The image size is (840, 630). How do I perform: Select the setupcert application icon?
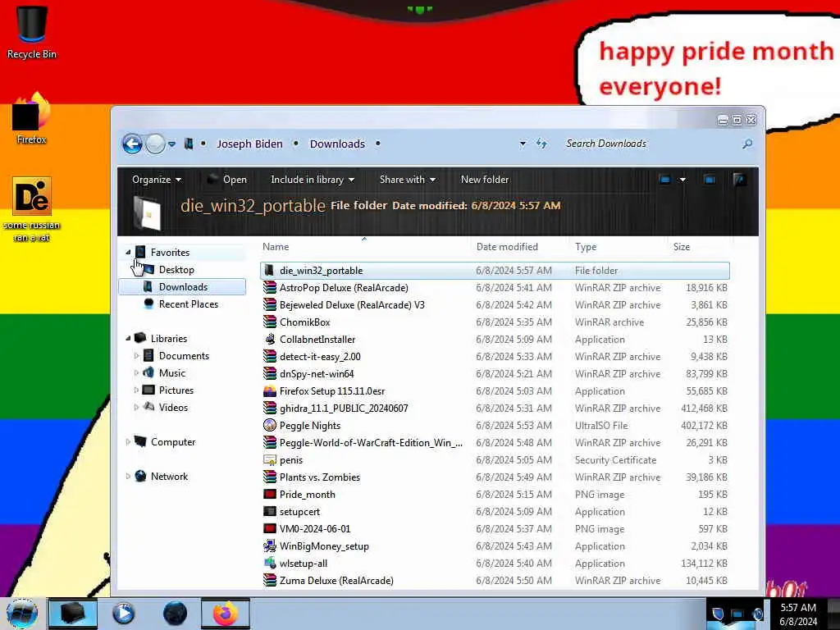[x=270, y=512]
